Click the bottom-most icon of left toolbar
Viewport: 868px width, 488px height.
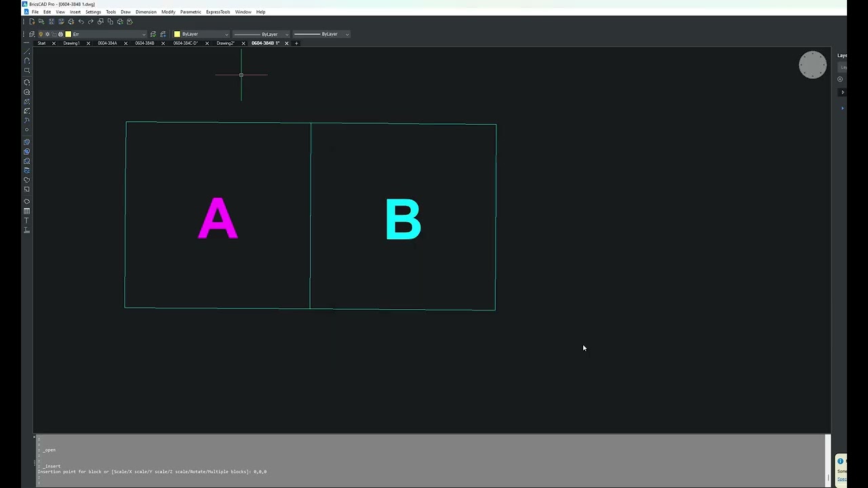27,230
